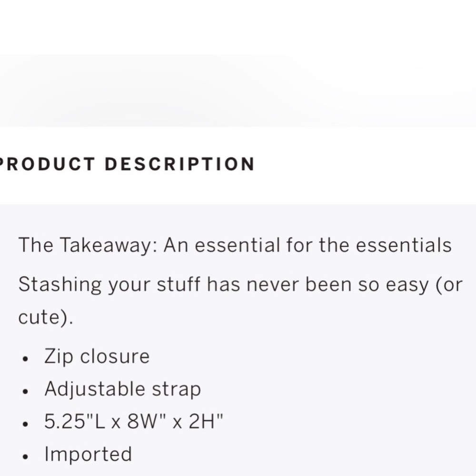The image size is (476, 476).
Task: Click the gray banner area above the heading
Action: click(x=238, y=90)
